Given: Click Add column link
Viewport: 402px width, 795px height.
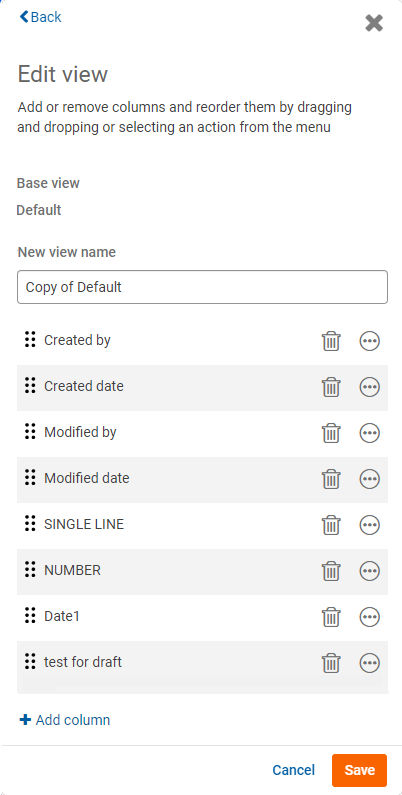Looking at the screenshot, I should coord(64,720).
